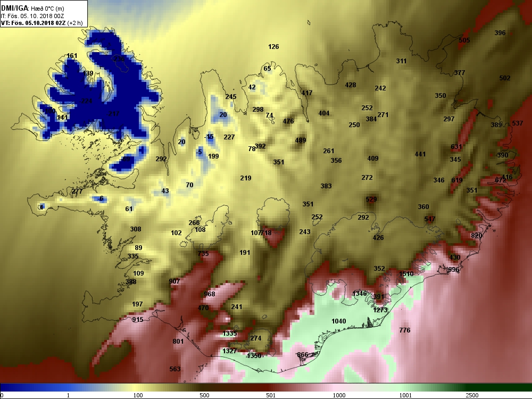Click the value 428

[x=351, y=85]
